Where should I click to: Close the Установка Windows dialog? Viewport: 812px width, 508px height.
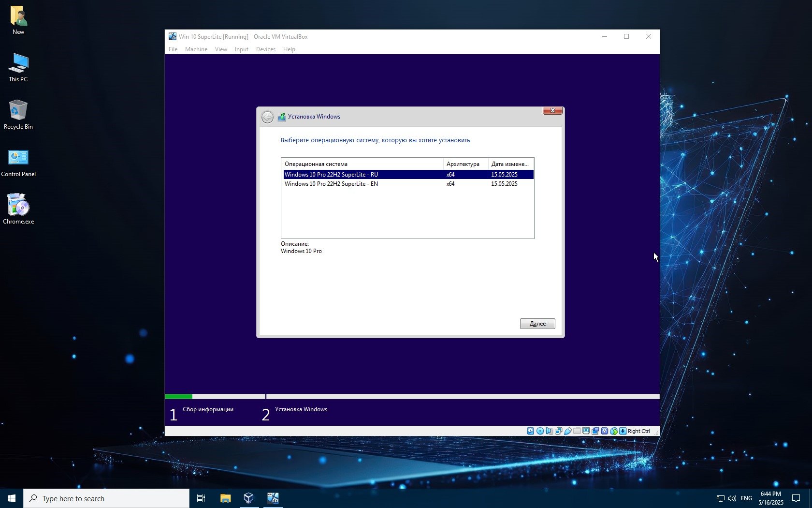[552, 110]
